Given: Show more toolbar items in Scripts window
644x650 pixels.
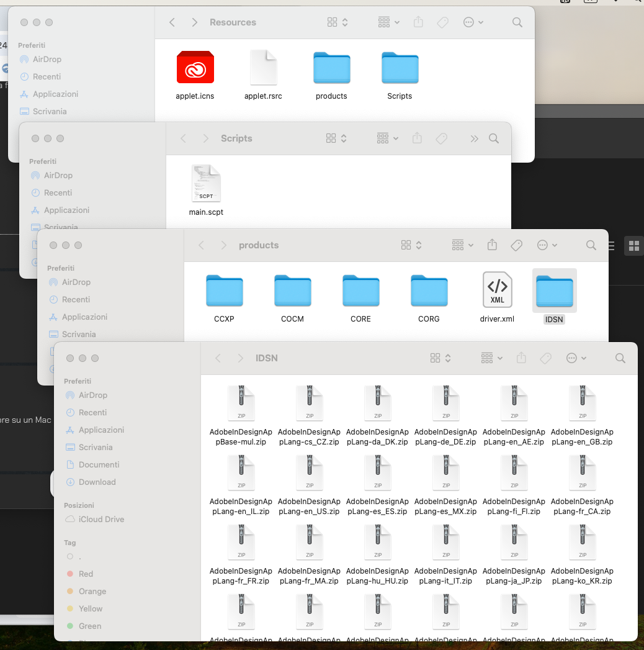Looking at the screenshot, I should pos(474,138).
